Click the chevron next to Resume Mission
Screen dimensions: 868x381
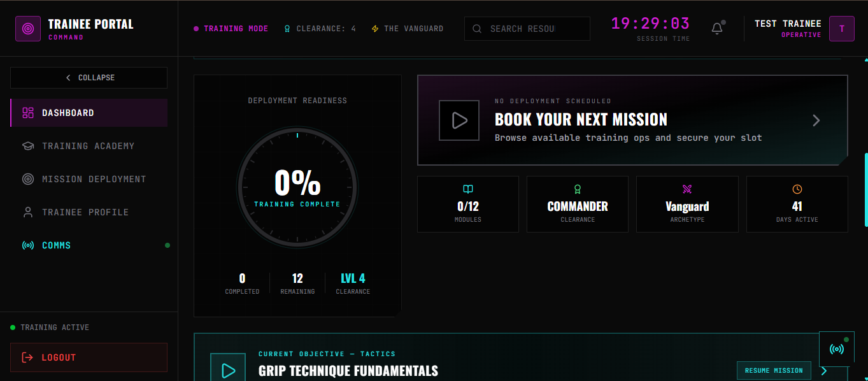coord(824,371)
